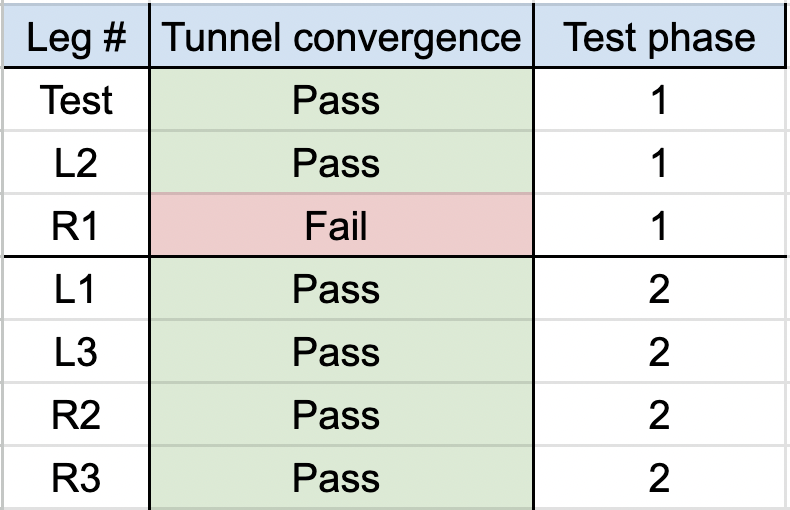Click the "Tunnel convergence" column header
790x510 pixels.
pos(340,38)
